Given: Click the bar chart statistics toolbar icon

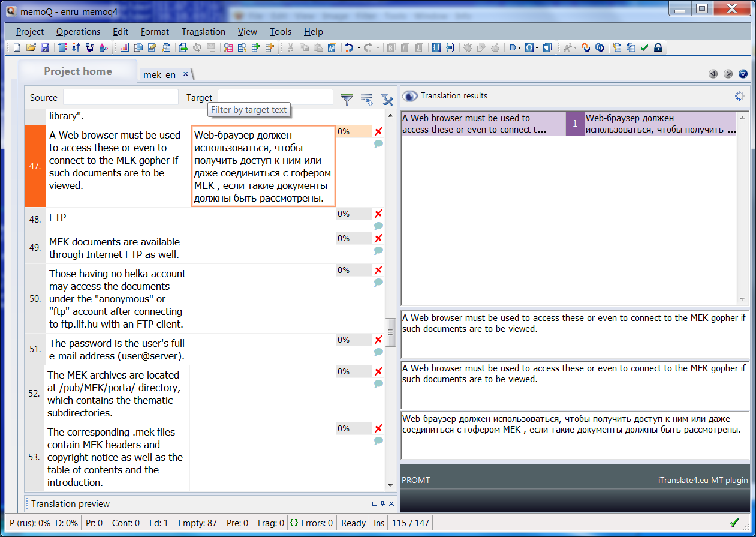Looking at the screenshot, I should pyautogui.click(x=124, y=47).
